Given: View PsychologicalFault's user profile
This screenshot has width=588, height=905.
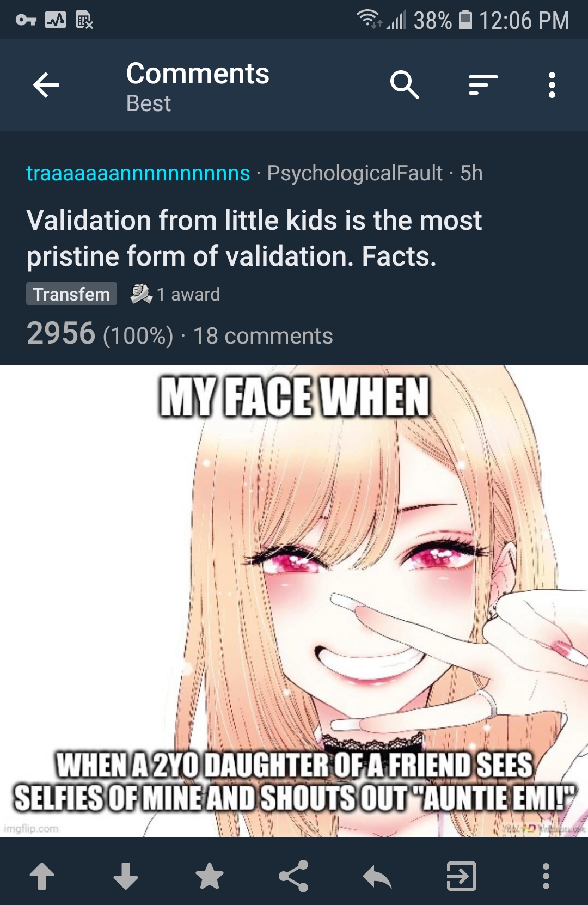Looking at the screenshot, I should coord(354,173).
